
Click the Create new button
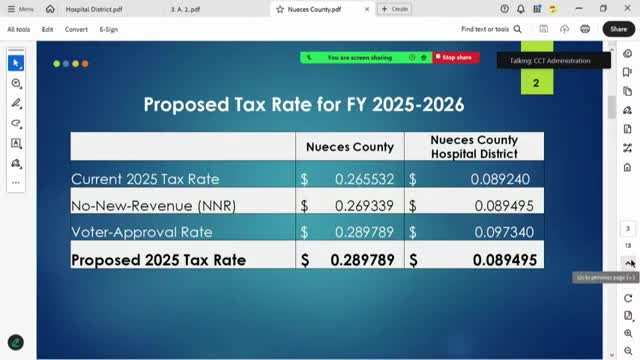point(394,9)
